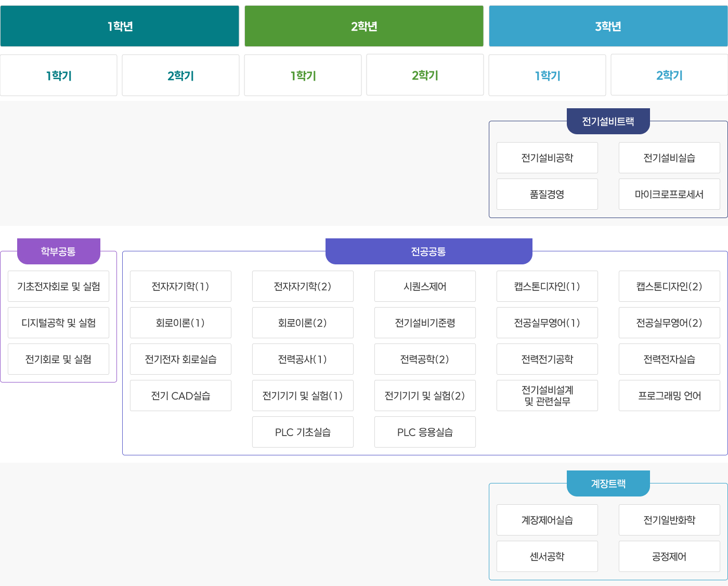Select 전공실무영어(1) course box
728x586 pixels.
[547, 323]
